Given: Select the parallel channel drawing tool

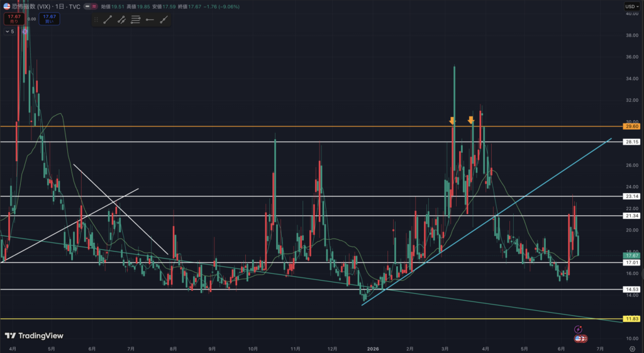Looking at the screenshot, I should point(121,20).
